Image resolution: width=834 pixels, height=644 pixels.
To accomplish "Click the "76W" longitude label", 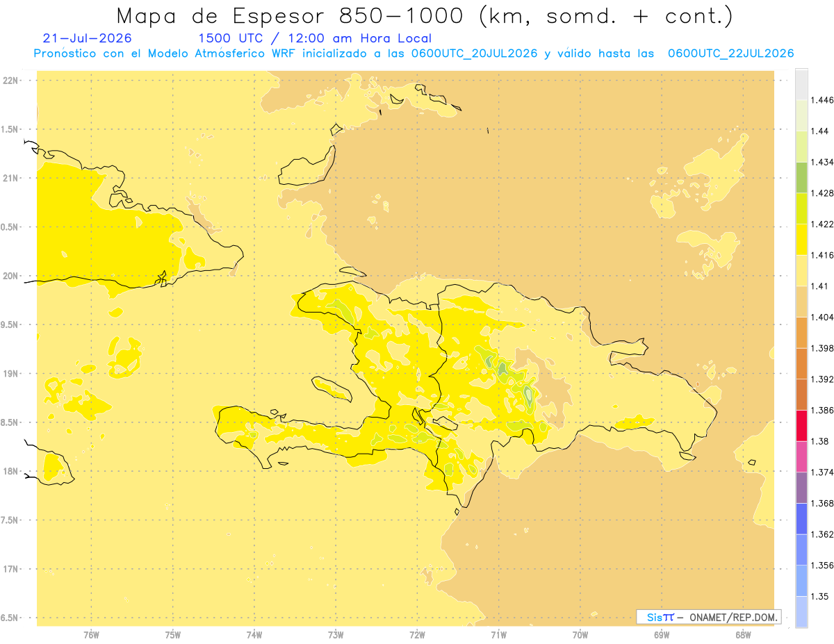I will click(91, 635).
